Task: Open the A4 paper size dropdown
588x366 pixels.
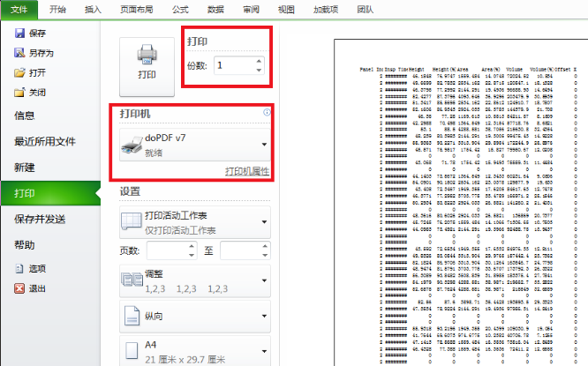Action: pos(195,351)
